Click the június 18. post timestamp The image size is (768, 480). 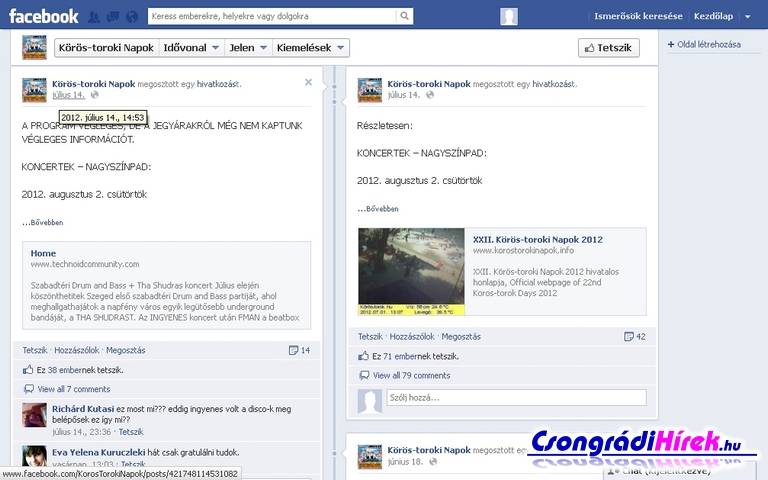404,462
